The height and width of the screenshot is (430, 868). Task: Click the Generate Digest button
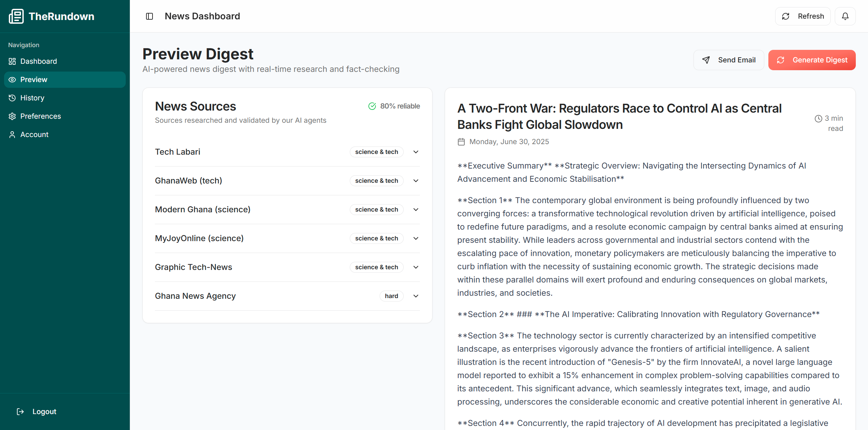tap(812, 60)
